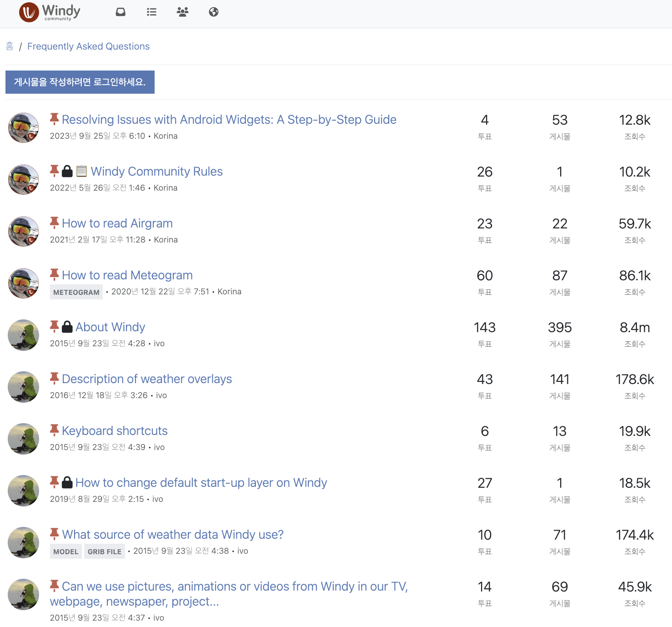Open Resolving Issues with Android Widgets topic
The width and height of the screenshot is (672, 627).
[229, 120]
